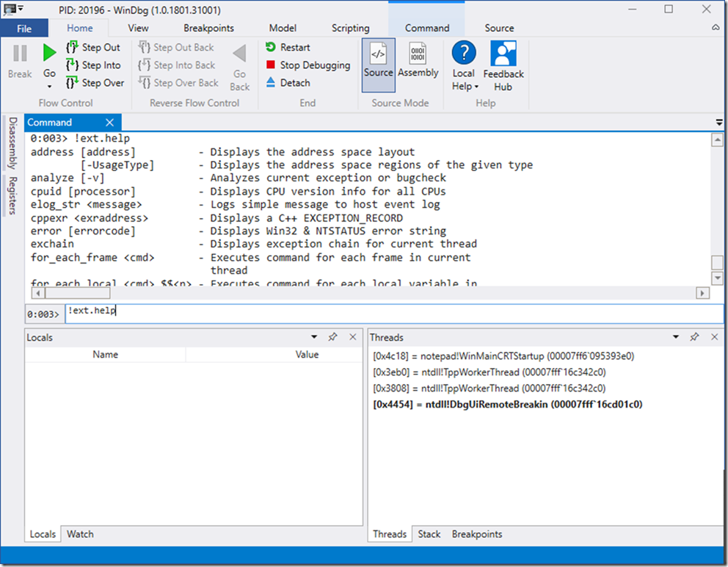Pin the Threads panel
728x567 pixels.
point(694,337)
